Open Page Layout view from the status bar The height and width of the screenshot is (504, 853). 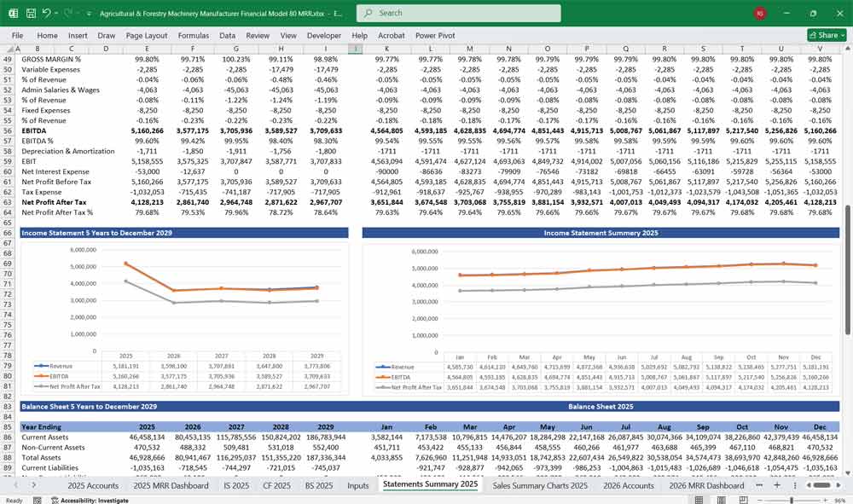click(x=721, y=500)
